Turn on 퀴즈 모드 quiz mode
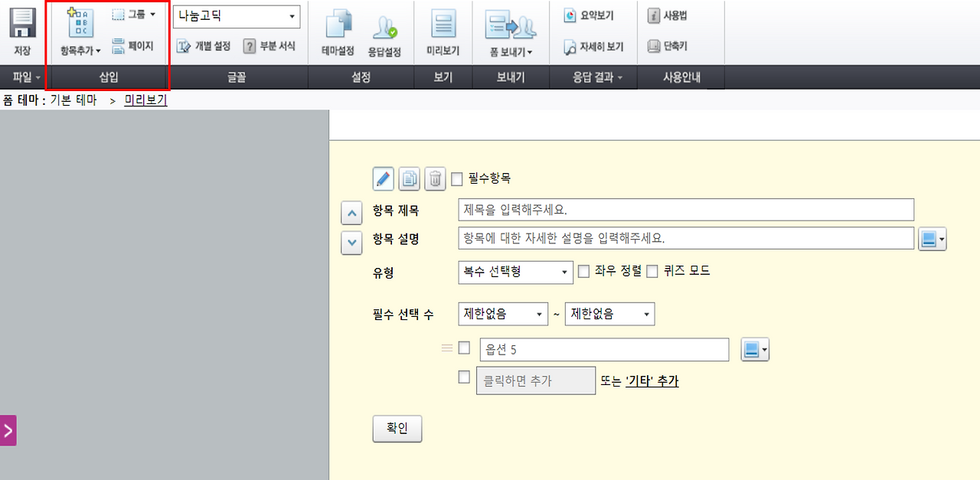Image resolution: width=980 pixels, height=480 pixels. [650, 271]
